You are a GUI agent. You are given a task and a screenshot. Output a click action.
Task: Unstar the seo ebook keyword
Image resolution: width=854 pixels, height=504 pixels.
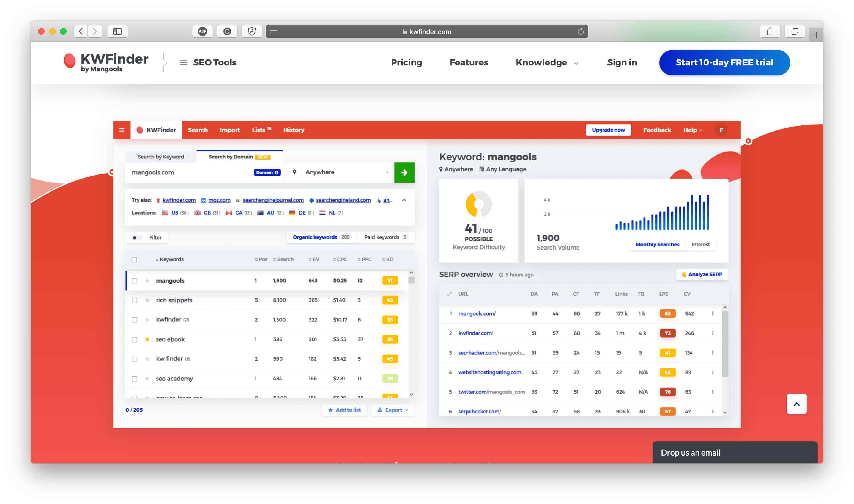[x=147, y=339]
